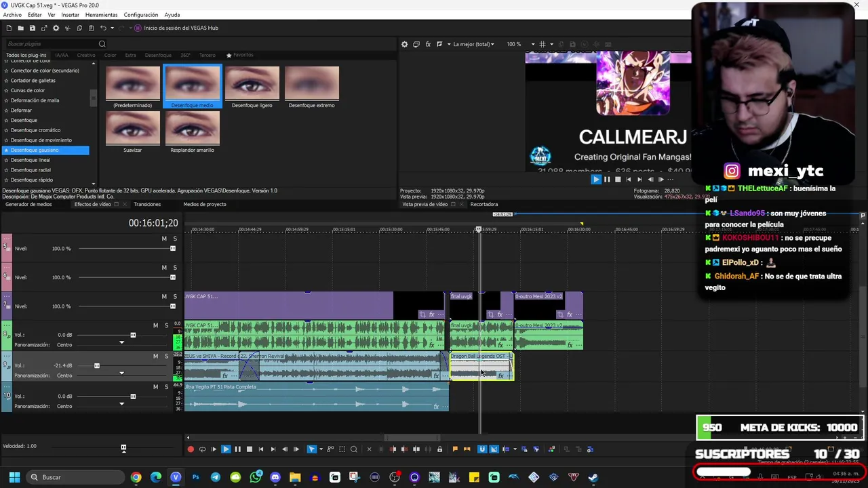This screenshot has width=868, height=488.
Task: Solo video track 5 with S button
Action: coord(175,239)
